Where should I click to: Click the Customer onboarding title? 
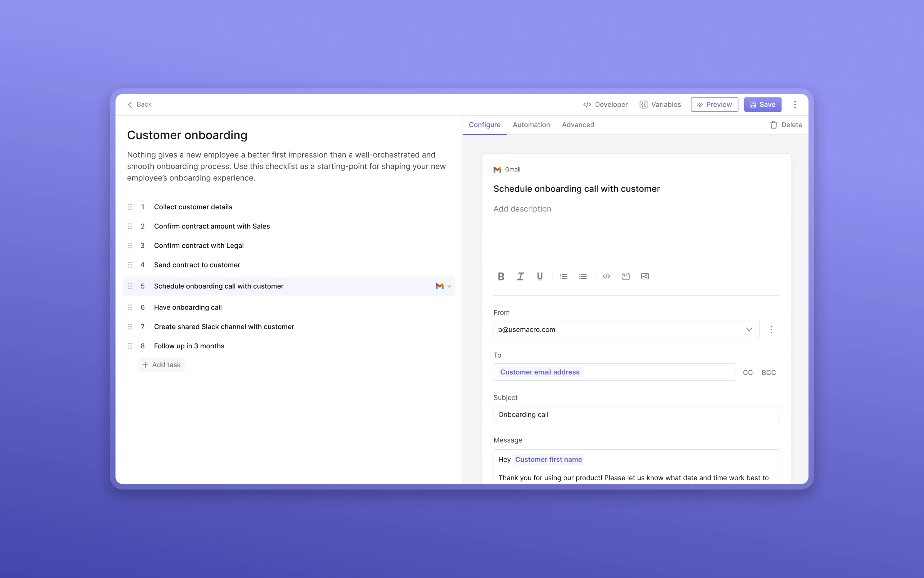tap(187, 135)
